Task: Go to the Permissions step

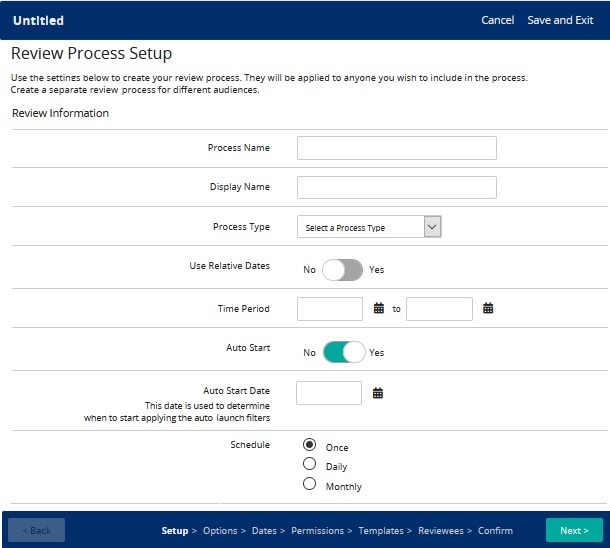Action: point(317,531)
